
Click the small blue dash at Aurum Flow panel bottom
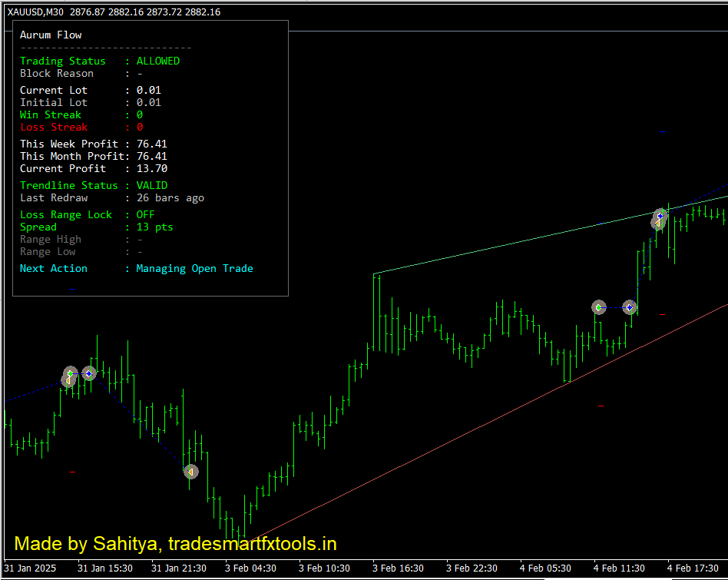(72, 289)
